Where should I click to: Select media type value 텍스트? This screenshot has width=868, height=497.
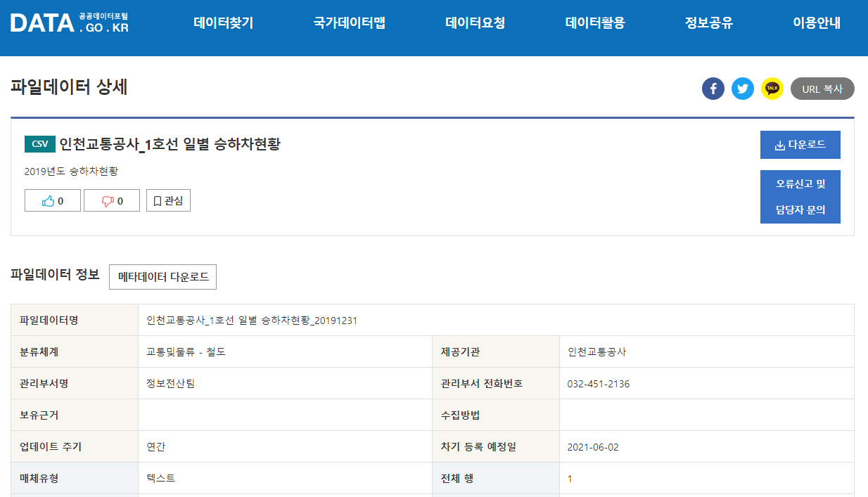click(160, 478)
